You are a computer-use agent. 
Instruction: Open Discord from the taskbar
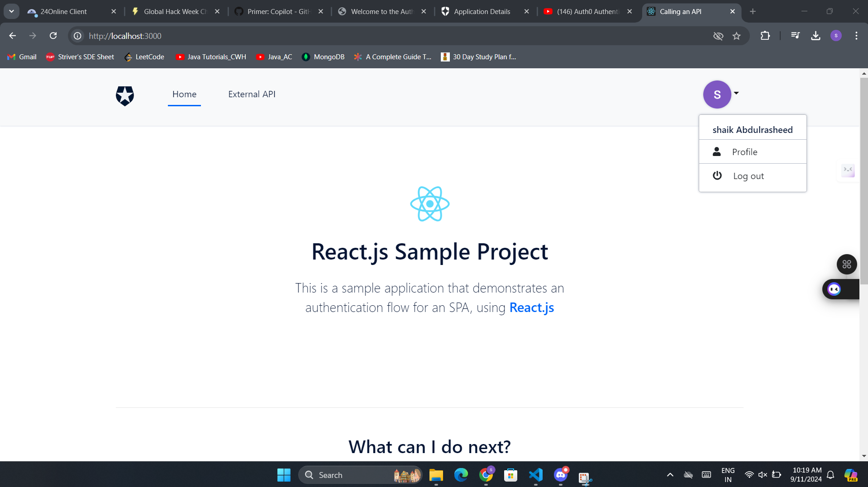[561, 475]
